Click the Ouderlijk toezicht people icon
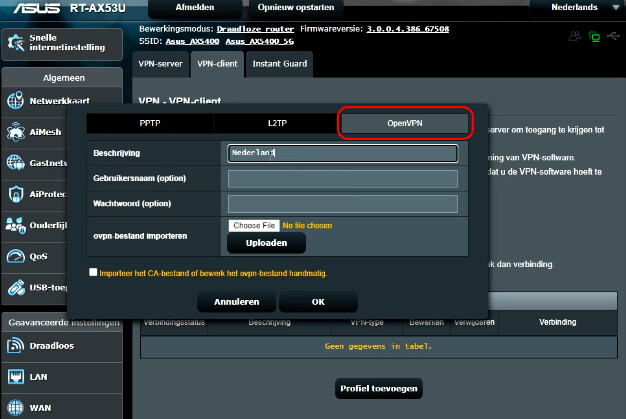 pos(16,225)
